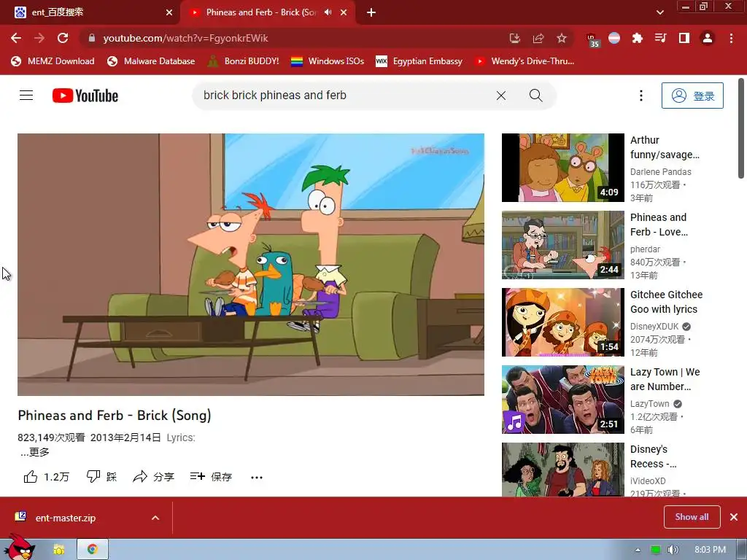Go to the YouTube home logo

click(85, 96)
